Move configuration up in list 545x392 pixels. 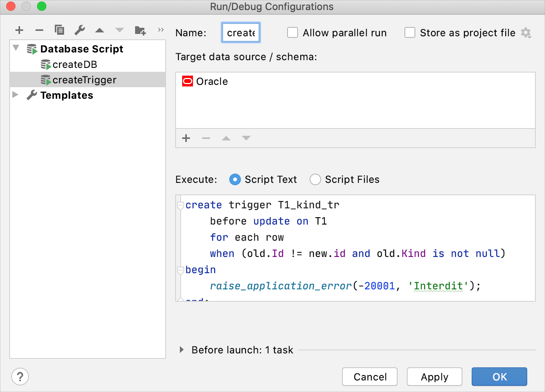point(100,30)
